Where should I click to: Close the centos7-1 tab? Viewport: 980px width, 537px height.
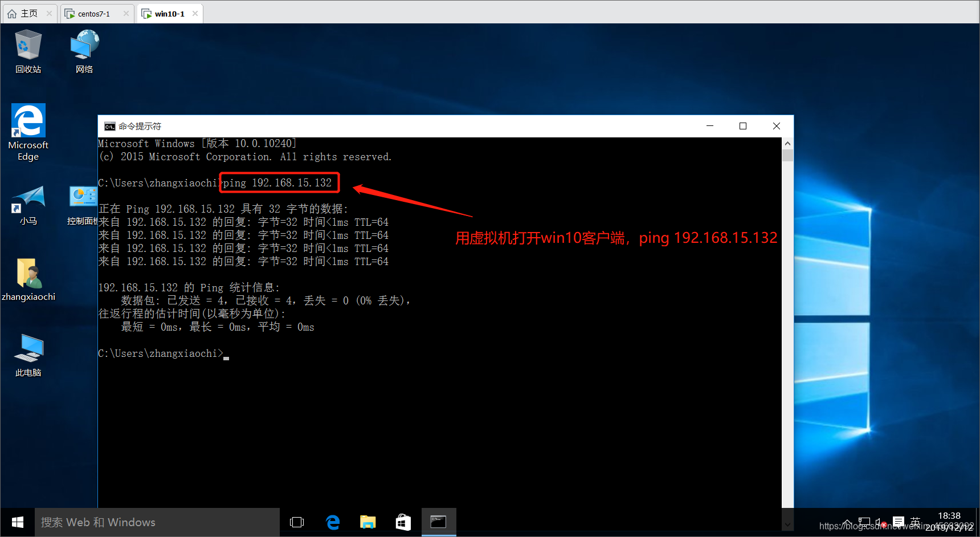tap(126, 14)
